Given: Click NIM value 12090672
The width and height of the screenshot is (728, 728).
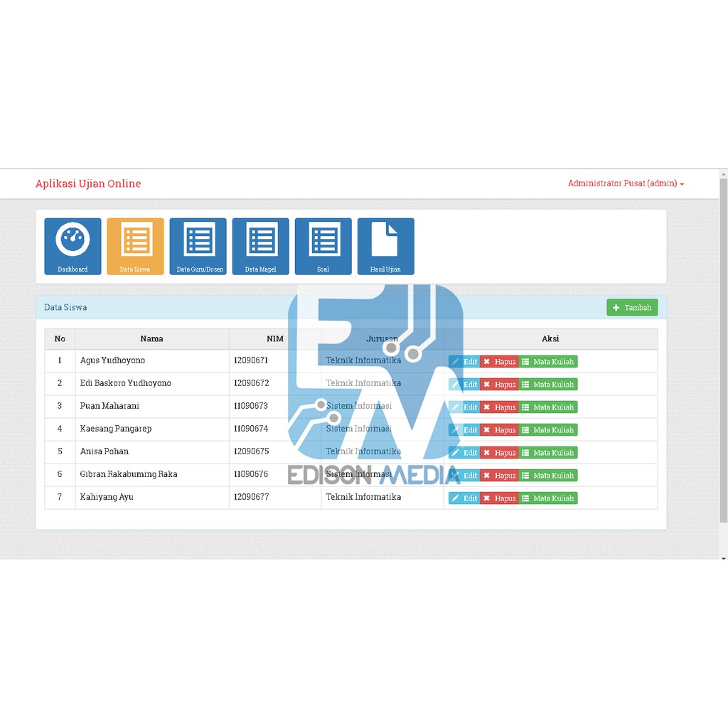Looking at the screenshot, I should tap(251, 383).
